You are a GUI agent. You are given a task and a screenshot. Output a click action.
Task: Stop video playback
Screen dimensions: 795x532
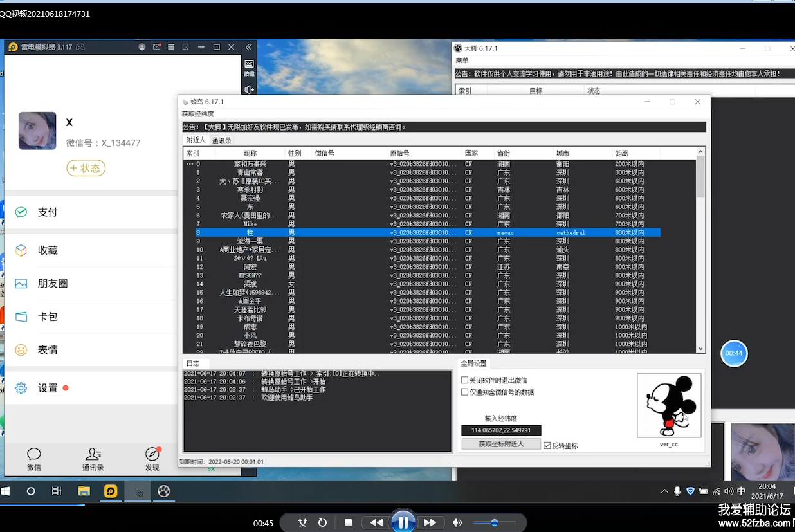(x=348, y=523)
